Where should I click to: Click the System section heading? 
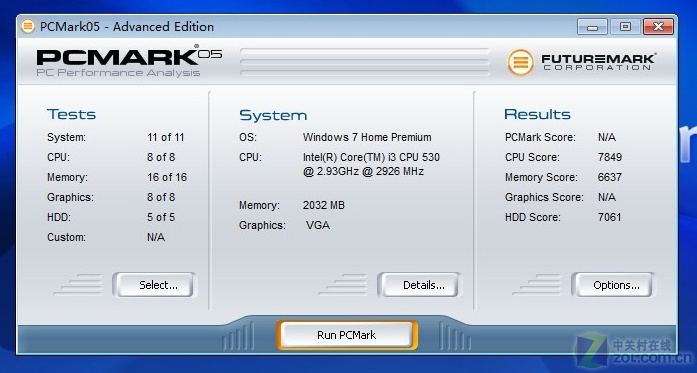point(273,116)
